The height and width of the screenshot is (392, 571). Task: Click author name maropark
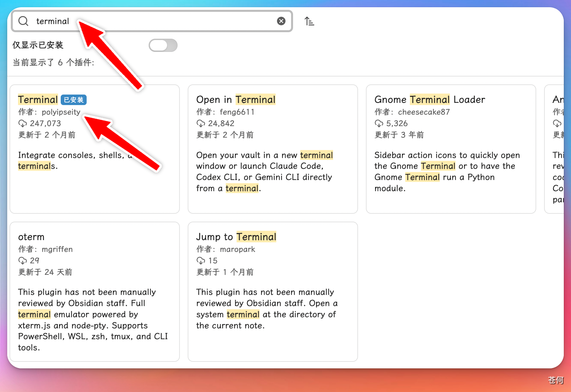pos(238,249)
